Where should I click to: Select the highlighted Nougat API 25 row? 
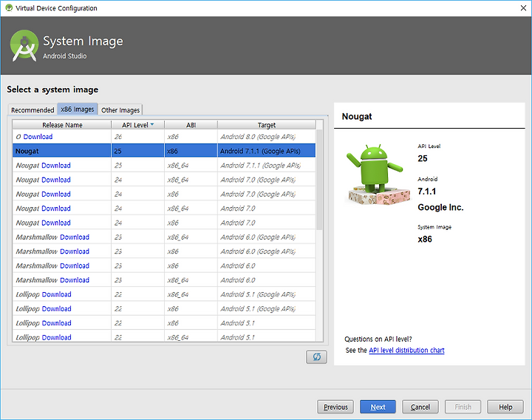164,151
